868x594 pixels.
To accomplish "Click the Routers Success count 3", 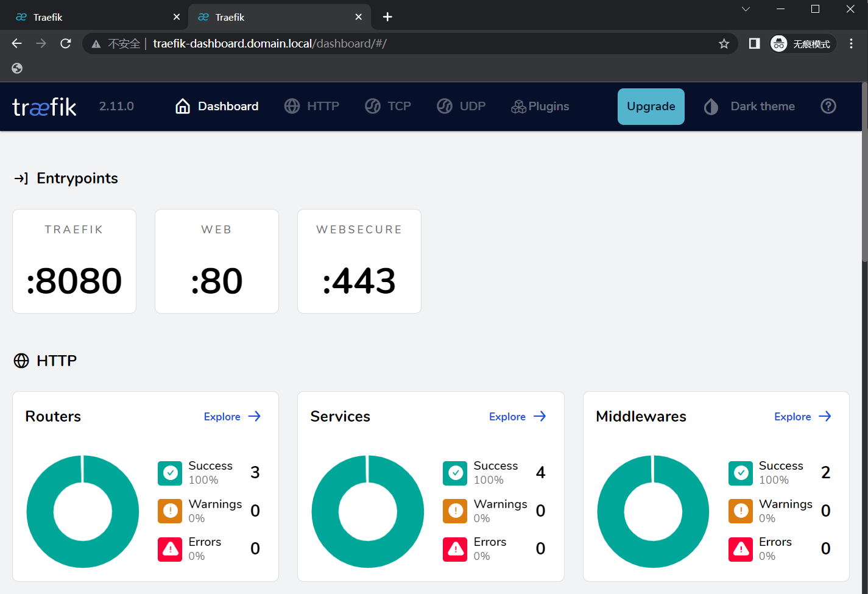I will pyautogui.click(x=255, y=473).
